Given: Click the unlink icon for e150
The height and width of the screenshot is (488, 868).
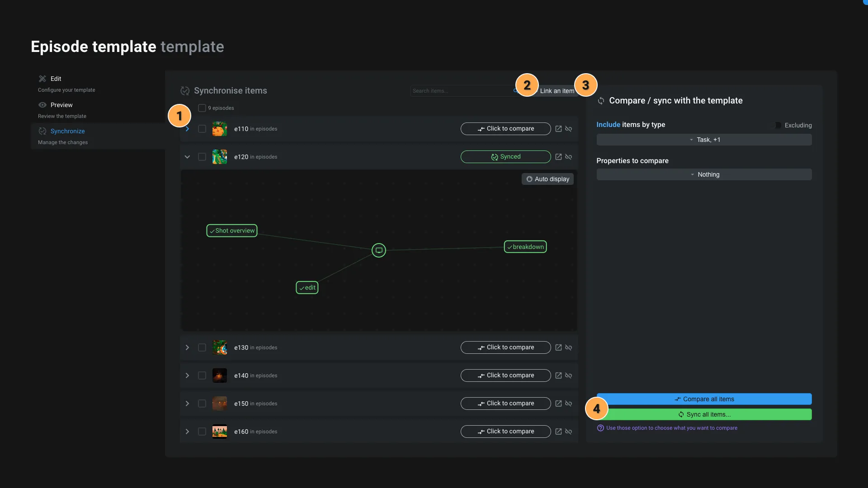Looking at the screenshot, I should click(569, 404).
